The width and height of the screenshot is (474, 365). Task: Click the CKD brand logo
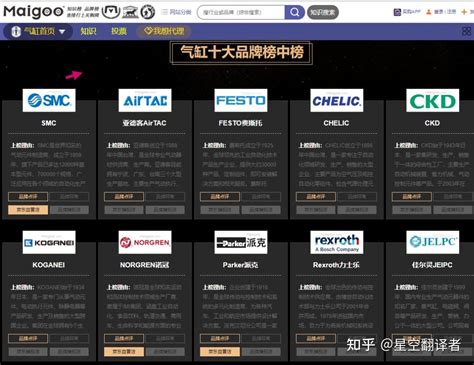[x=433, y=100]
